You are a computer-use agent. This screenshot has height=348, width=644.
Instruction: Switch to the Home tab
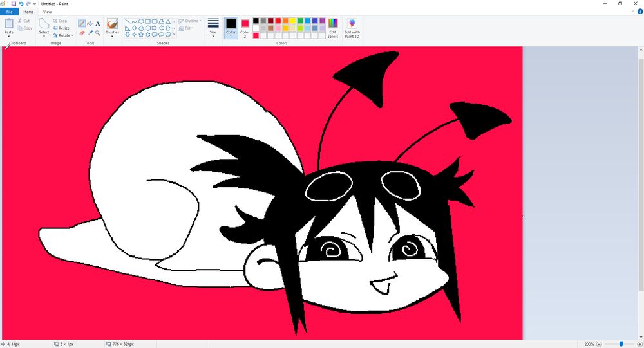28,12
